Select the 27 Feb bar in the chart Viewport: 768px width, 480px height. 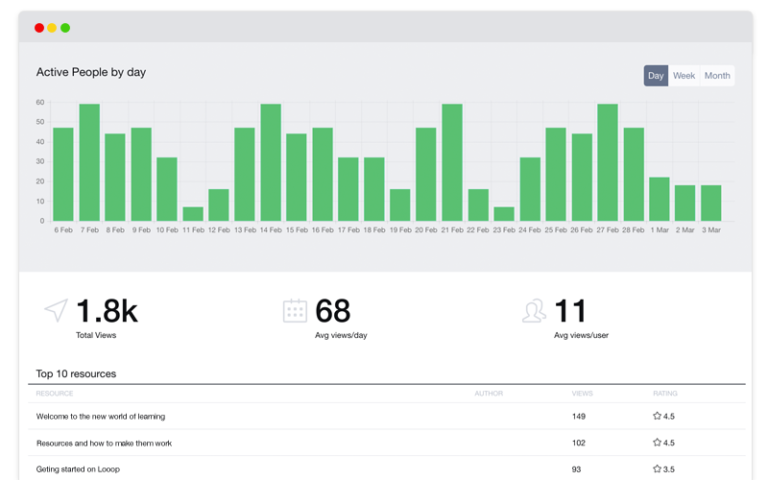(607, 162)
